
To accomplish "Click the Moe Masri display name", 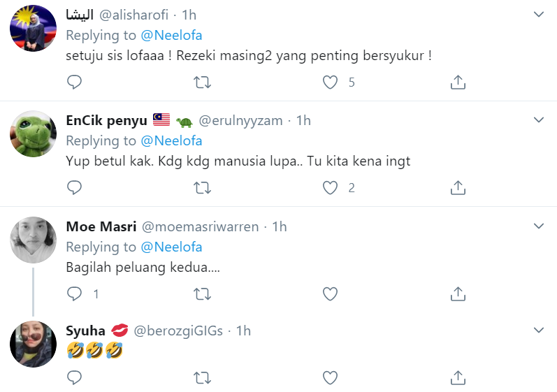I will [x=101, y=226].
